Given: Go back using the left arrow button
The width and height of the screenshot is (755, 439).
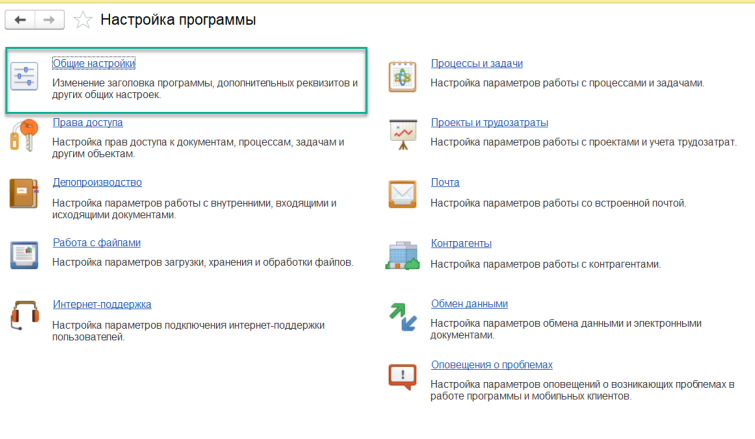Looking at the screenshot, I should pyautogui.click(x=20, y=20).
